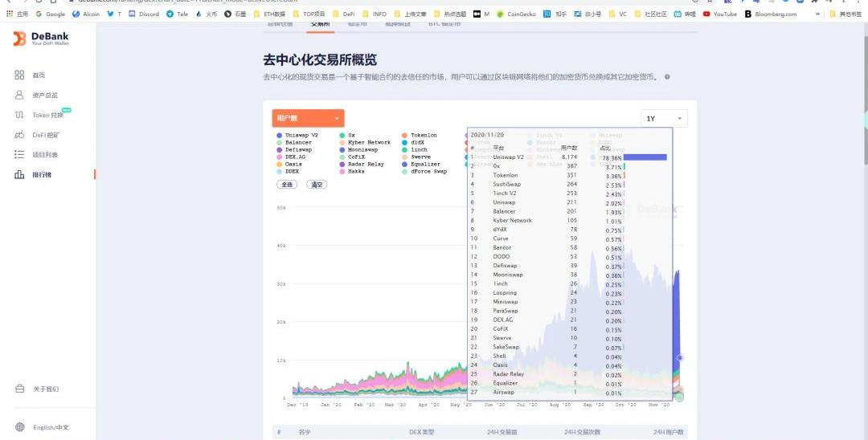The width and height of the screenshot is (868, 440).
Task: Open 资产总览 portfolio in sidebar
Action: click(36, 95)
